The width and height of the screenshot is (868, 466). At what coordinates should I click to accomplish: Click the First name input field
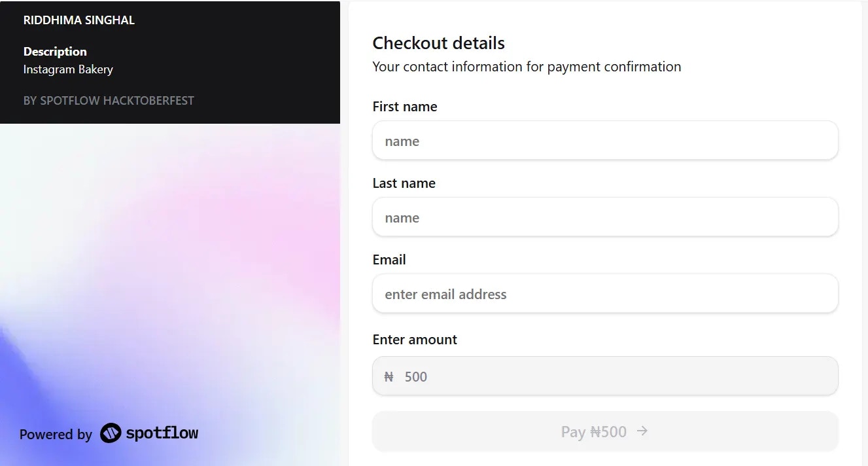[605, 140]
